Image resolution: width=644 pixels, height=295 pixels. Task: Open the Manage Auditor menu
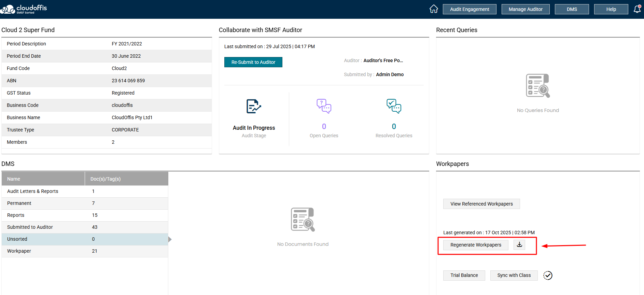click(x=525, y=9)
